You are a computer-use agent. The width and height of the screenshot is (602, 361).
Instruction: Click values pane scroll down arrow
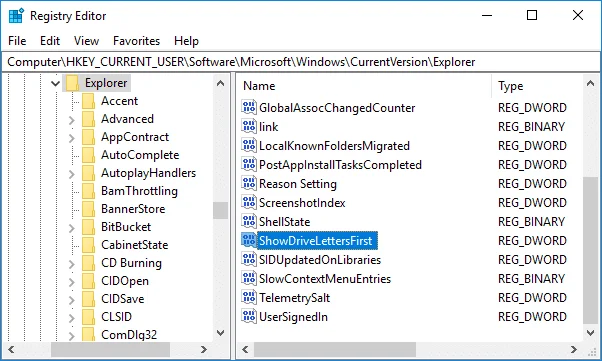pyautogui.click(x=590, y=333)
